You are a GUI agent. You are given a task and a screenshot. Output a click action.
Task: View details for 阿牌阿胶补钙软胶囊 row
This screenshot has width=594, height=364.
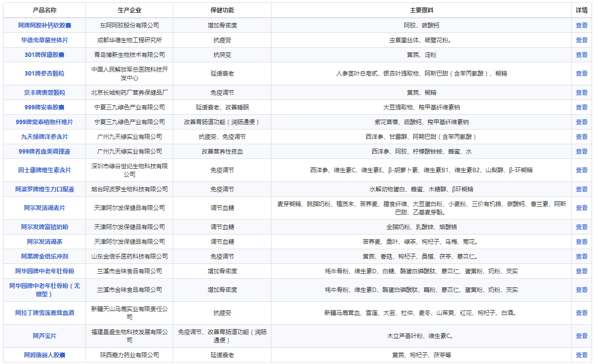tap(581, 26)
